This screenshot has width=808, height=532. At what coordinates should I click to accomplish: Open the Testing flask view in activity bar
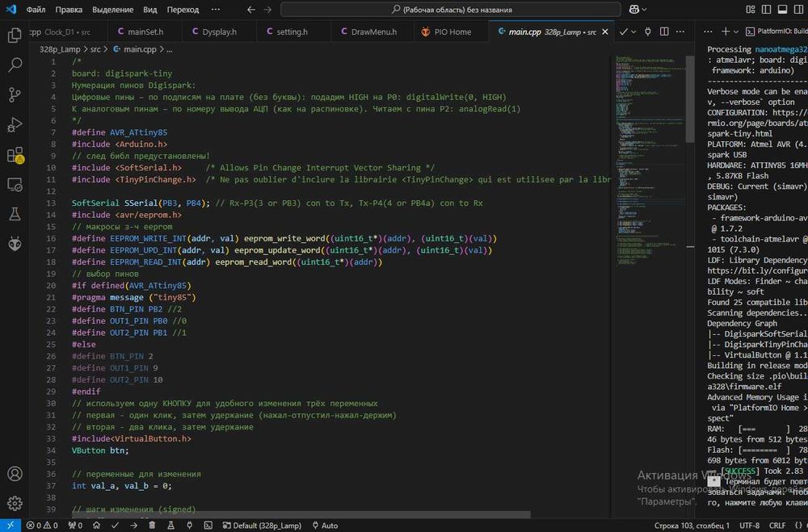(15, 214)
